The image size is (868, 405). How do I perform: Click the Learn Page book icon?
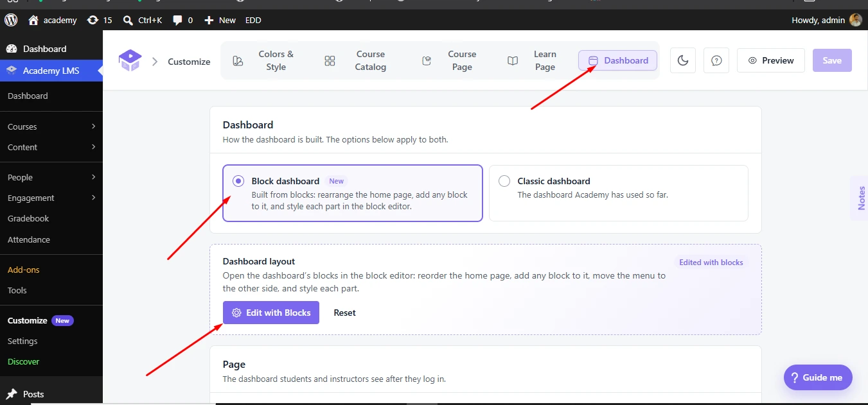click(x=513, y=61)
